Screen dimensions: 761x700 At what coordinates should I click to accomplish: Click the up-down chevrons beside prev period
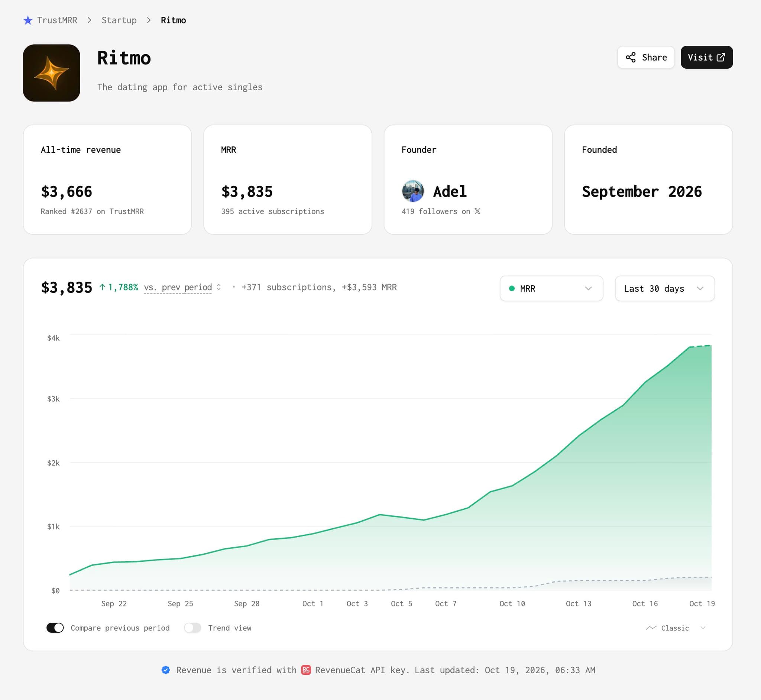coord(218,287)
